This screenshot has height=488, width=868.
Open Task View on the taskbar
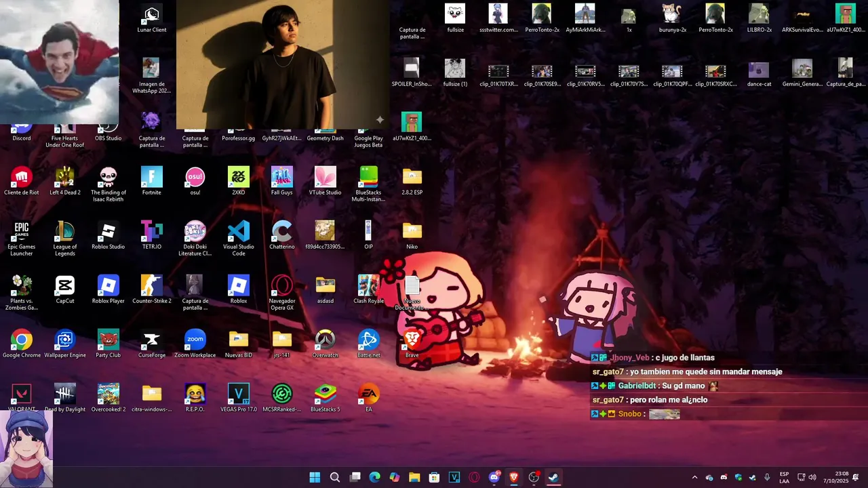point(355,477)
